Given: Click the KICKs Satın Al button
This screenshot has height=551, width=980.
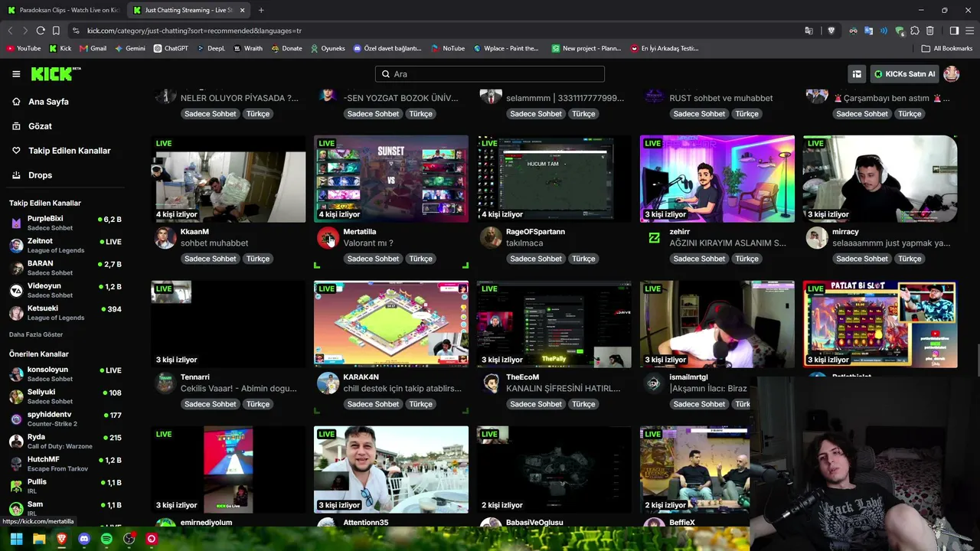Looking at the screenshot, I should point(905,74).
